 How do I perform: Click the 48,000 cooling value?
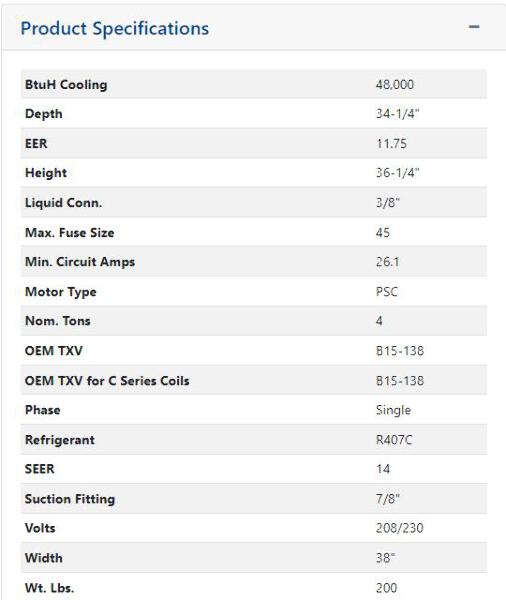click(x=395, y=85)
